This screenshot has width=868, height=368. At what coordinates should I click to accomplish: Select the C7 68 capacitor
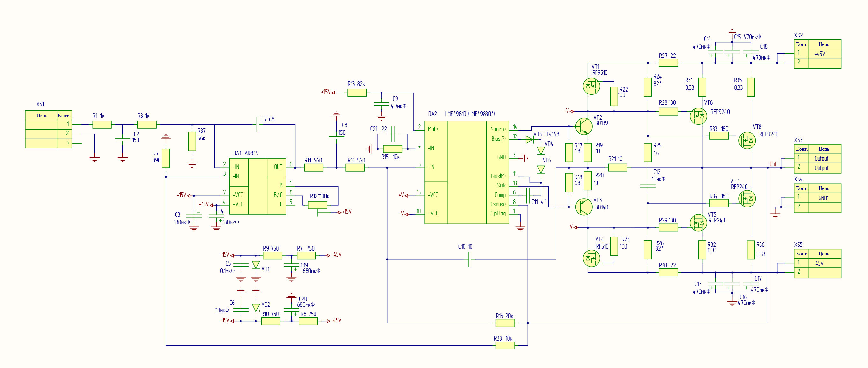[x=258, y=125]
